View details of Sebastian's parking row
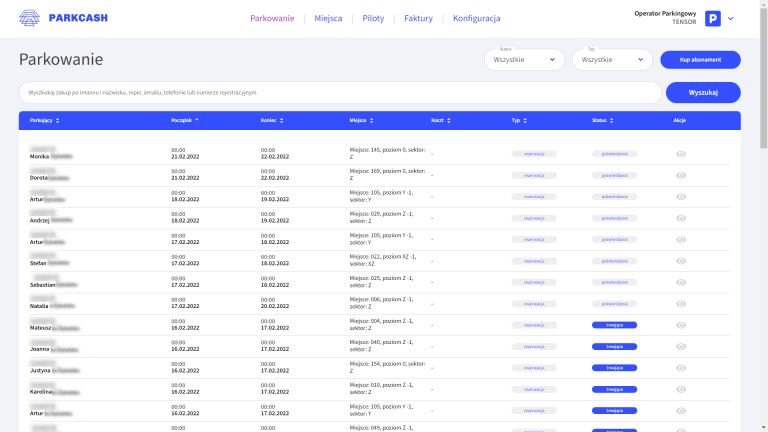Image resolution: width=768 pixels, height=432 pixels. click(x=681, y=283)
